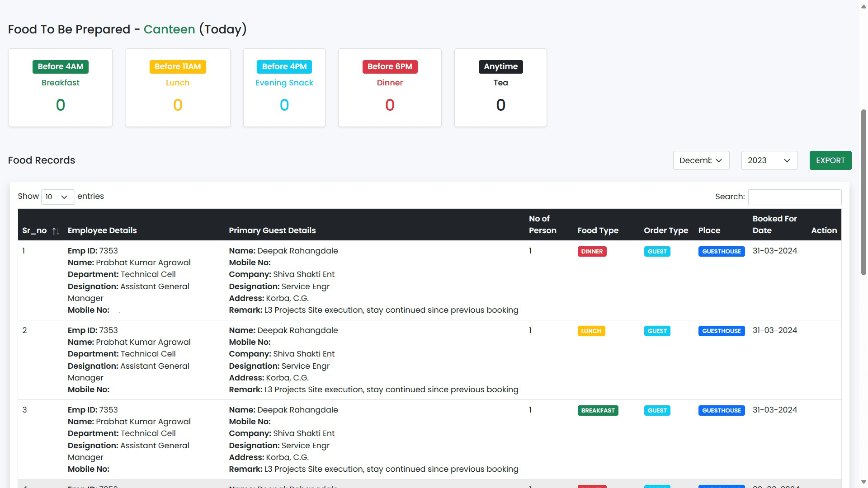Screen dimensions: 868x488
Task: Open the month selection dropdown
Action: pos(701,160)
